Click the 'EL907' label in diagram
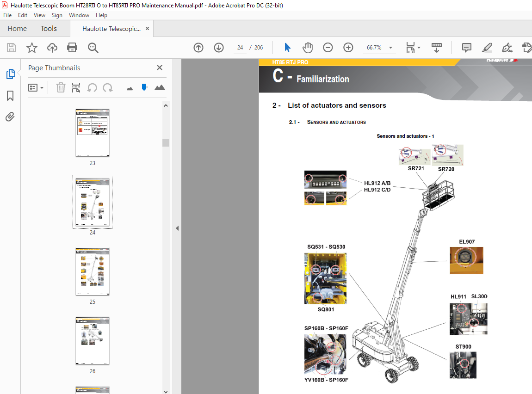The height and width of the screenshot is (394, 532). pyautogui.click(x=467, y=242)
